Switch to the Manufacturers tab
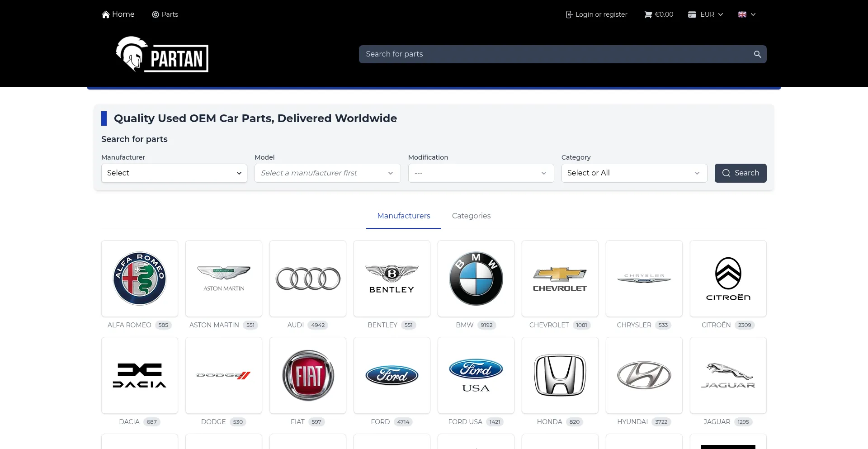 [x=404, y=216]
